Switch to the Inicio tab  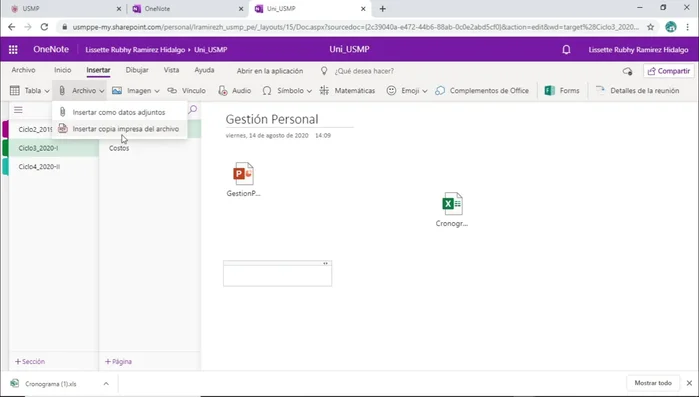click(x=62, y=70)
